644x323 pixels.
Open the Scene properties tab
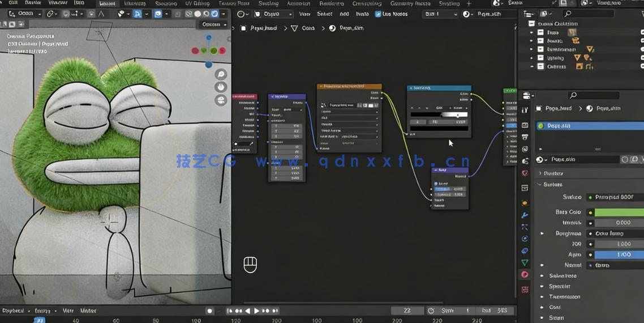[x=525, y=161]
